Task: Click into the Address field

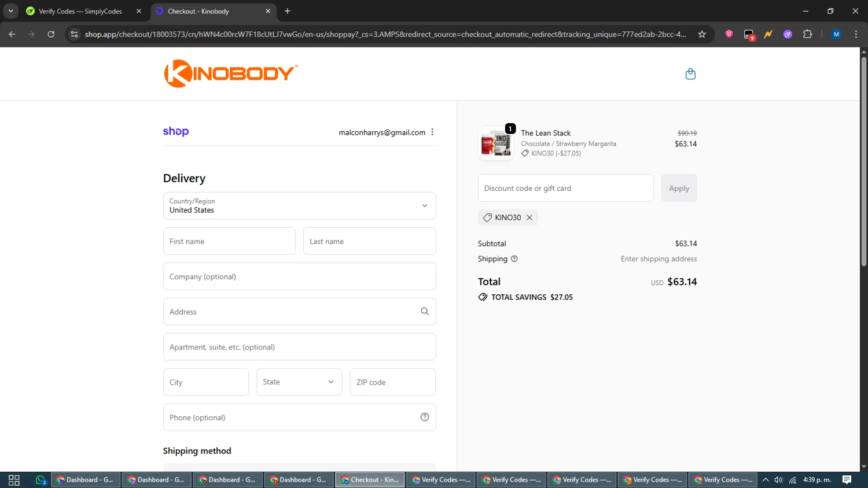Action: click(x=299, y=312)
